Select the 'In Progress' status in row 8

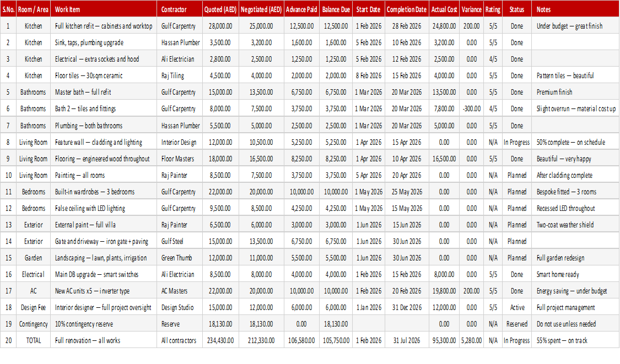click(516, 142)
